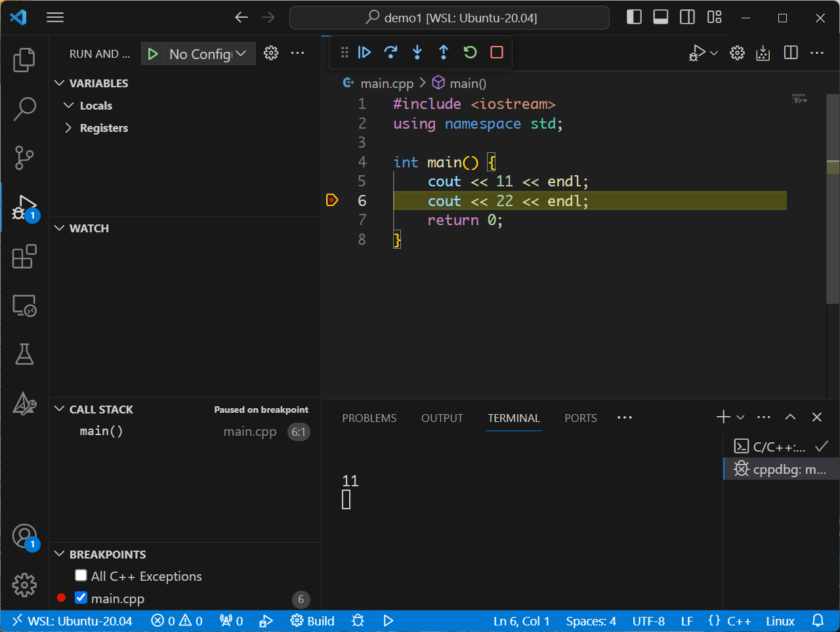Open the Run and Debug more actions menu
The width and height of the screenshot is (840, 632).
pyautogui.click(x=297, y=53)
